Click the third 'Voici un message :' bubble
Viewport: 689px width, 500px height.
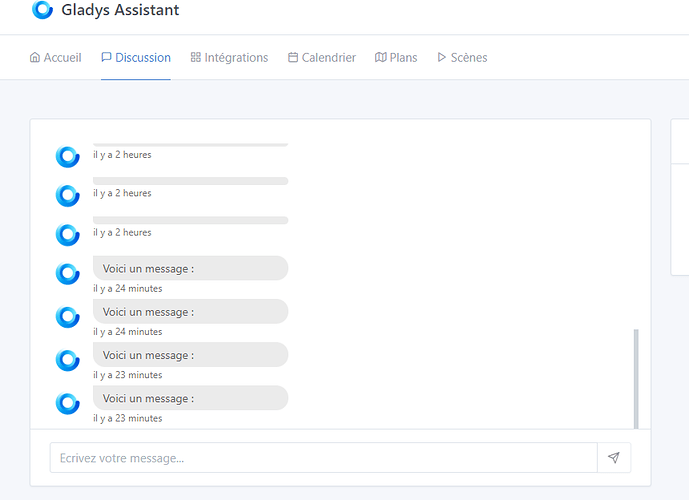[x=190, y=355]
